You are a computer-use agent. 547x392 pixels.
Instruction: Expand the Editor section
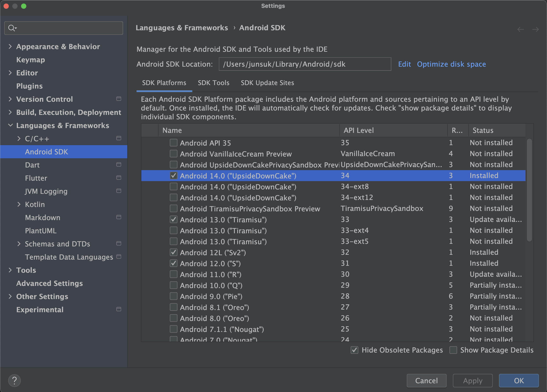pyautogui.click(x=10, y=73)
